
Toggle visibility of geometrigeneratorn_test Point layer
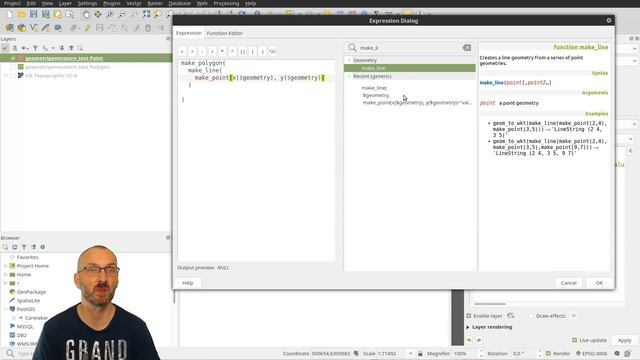pos(13,58)
